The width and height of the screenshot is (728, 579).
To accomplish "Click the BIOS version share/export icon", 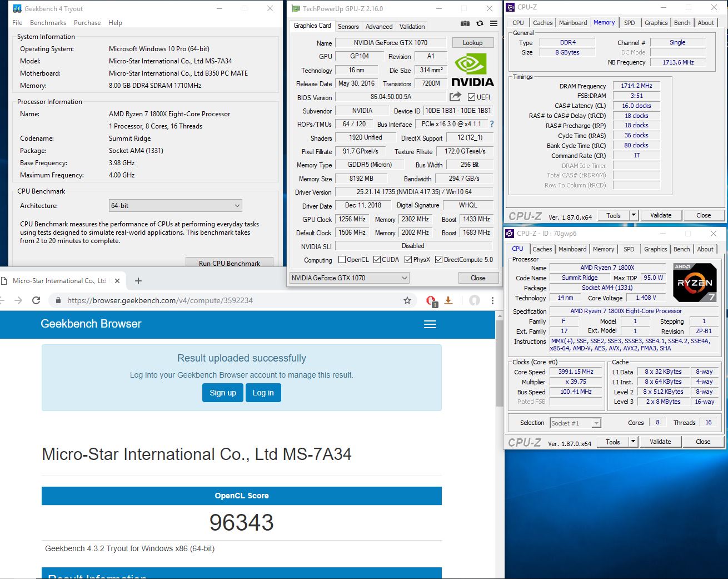I will click(x=455, y=97).
